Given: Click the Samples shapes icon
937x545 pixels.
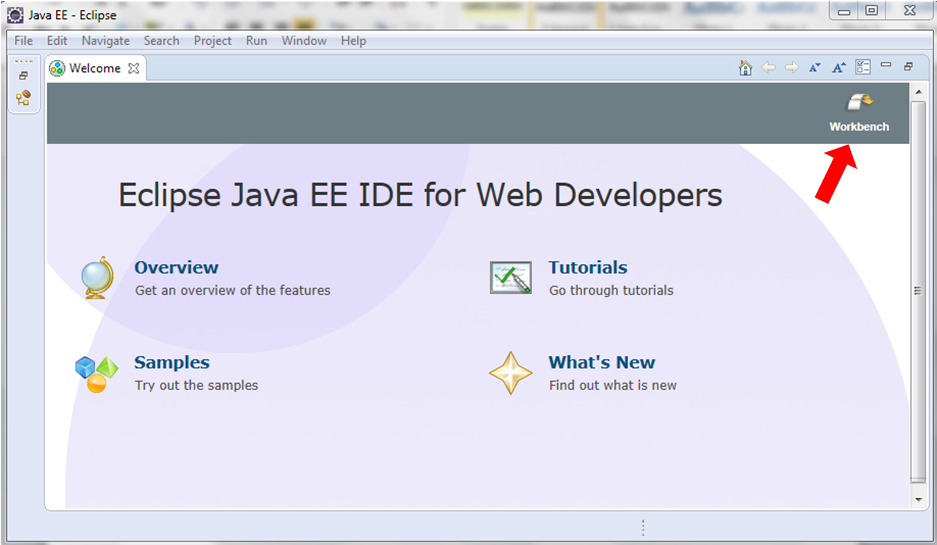Looking at the screenshot, I should point(96,373).
